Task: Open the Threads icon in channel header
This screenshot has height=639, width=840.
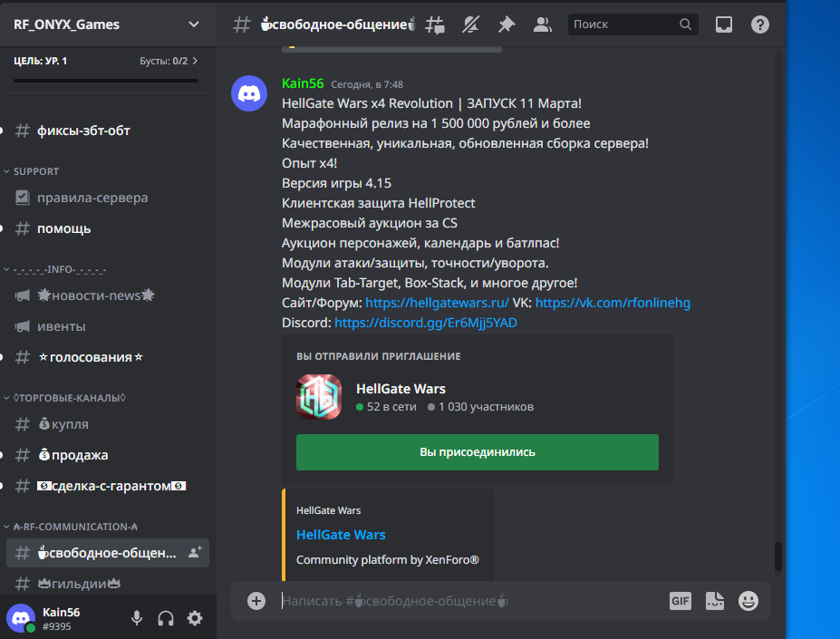Action: [434, 24]
